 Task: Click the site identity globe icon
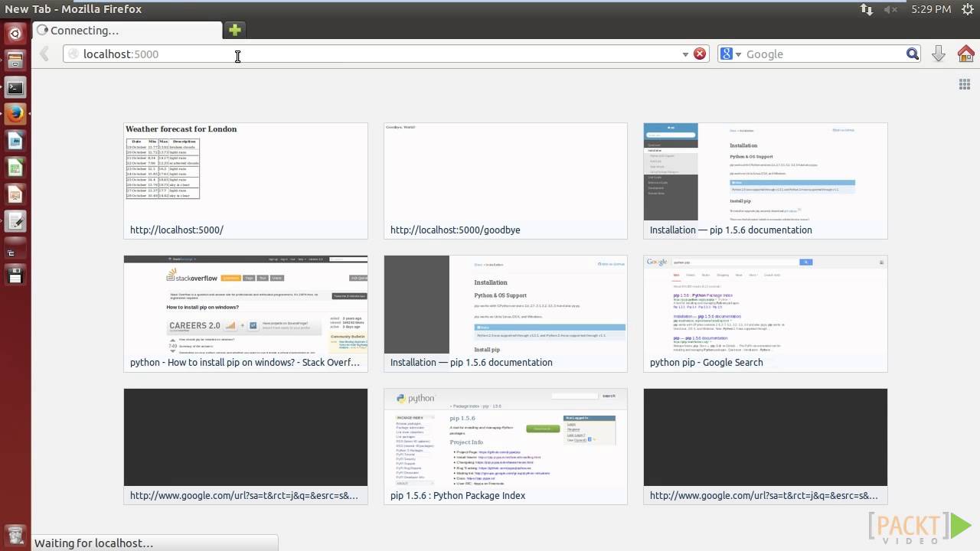73,54
